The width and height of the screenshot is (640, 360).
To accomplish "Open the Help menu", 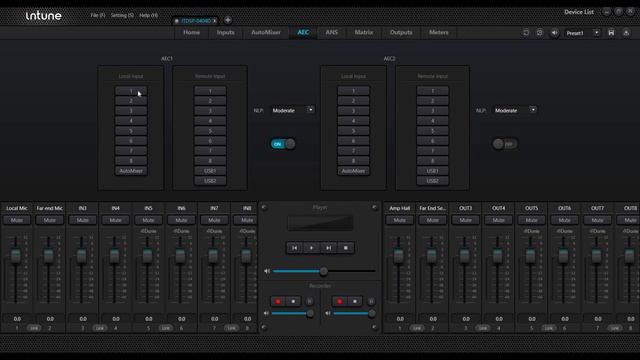I will coord(149,15).
